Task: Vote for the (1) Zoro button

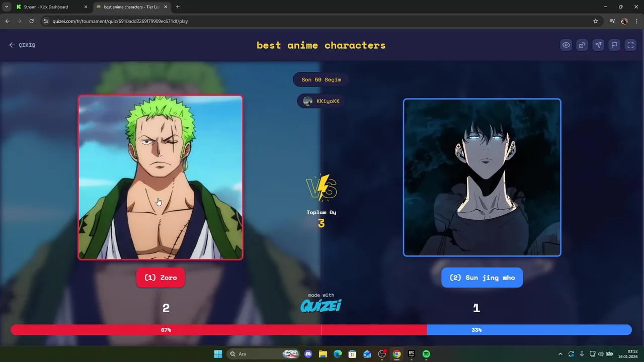Action: pyautogui.click(x=160, y=278)
